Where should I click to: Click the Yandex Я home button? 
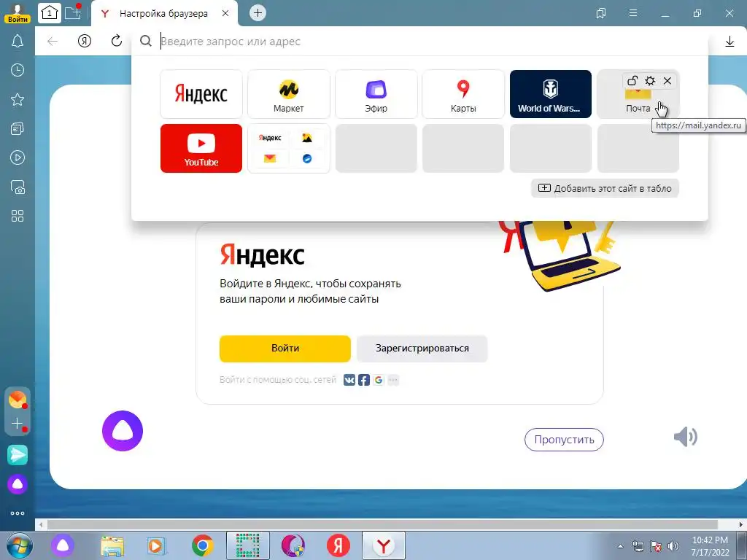pos(85,42)
